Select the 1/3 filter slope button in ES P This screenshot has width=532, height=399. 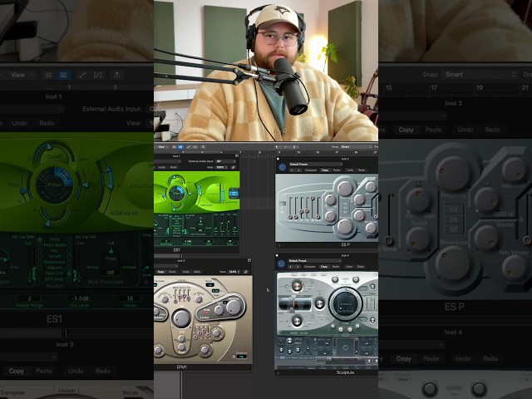345,204
